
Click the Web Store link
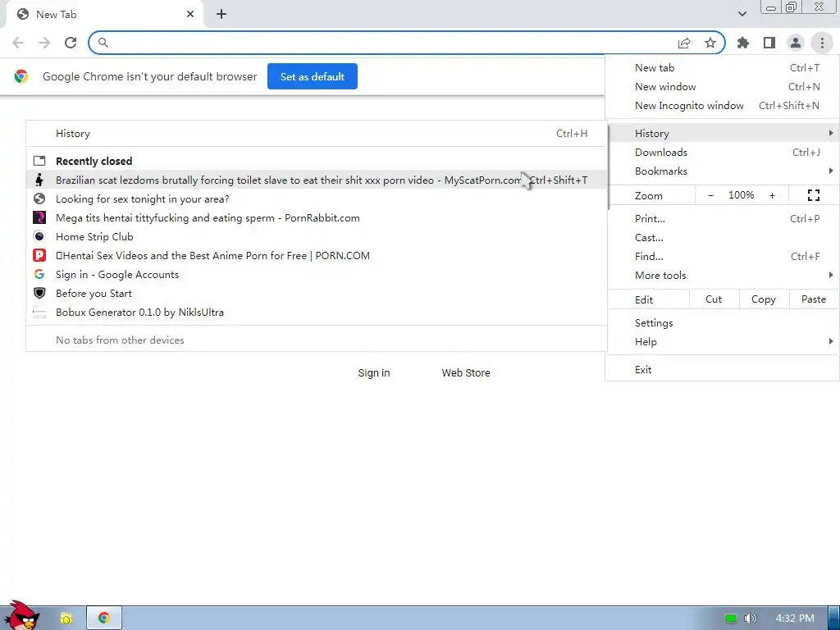pos(466,373)
